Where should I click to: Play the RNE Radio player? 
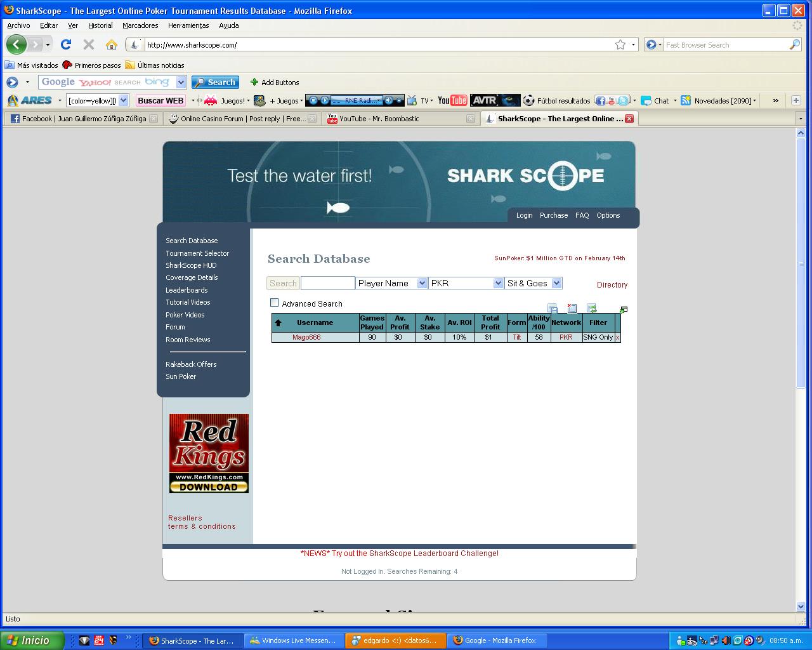[x=325, y=100]
